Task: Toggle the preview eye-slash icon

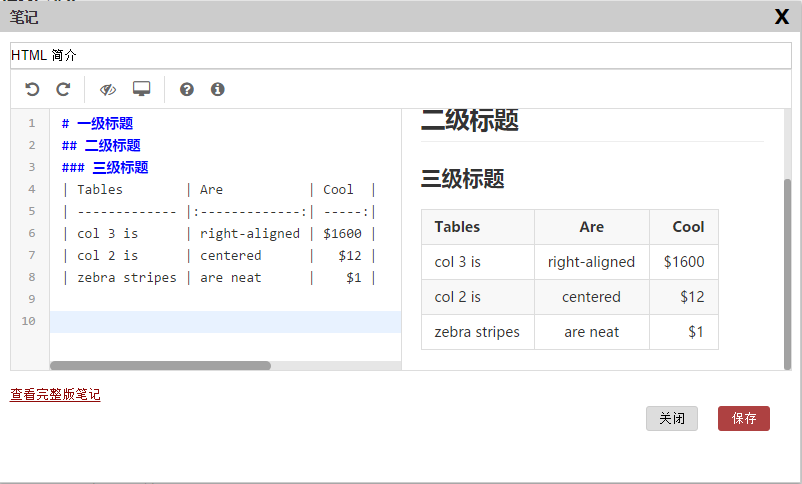Action: (x=108, y=90)
